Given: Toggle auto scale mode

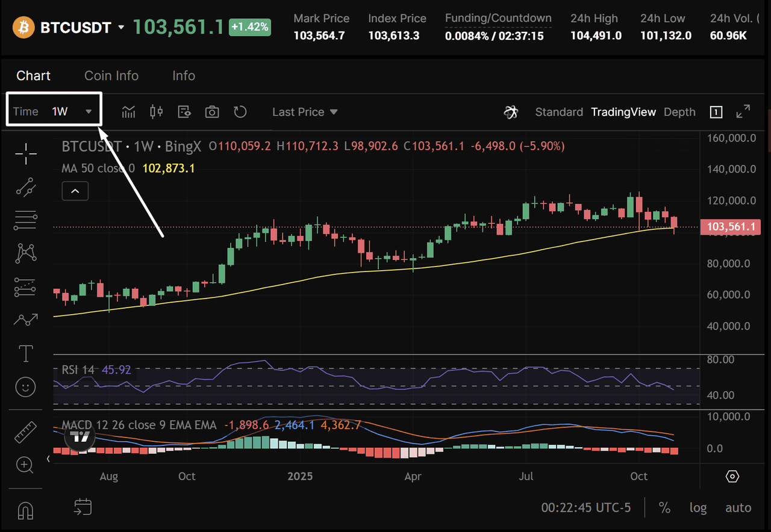Looking at the screenshot, I should pyautogui.click(x=738, y=507).
